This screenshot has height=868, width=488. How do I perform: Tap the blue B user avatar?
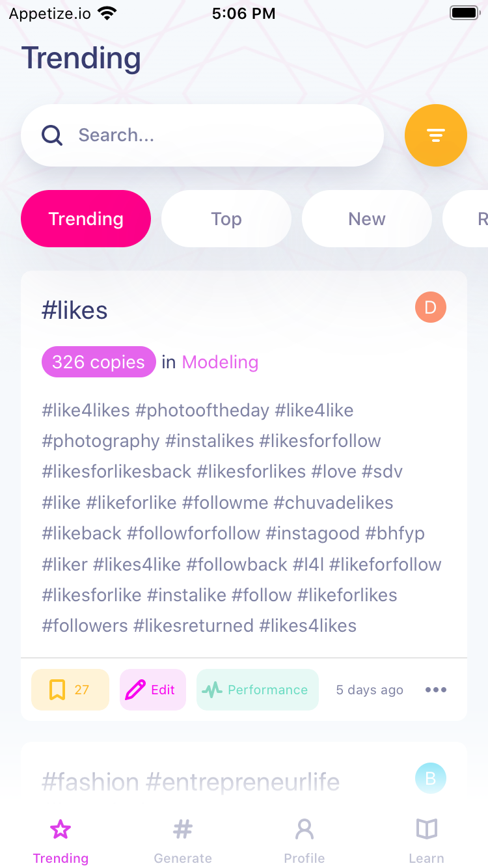coord(430,778)
